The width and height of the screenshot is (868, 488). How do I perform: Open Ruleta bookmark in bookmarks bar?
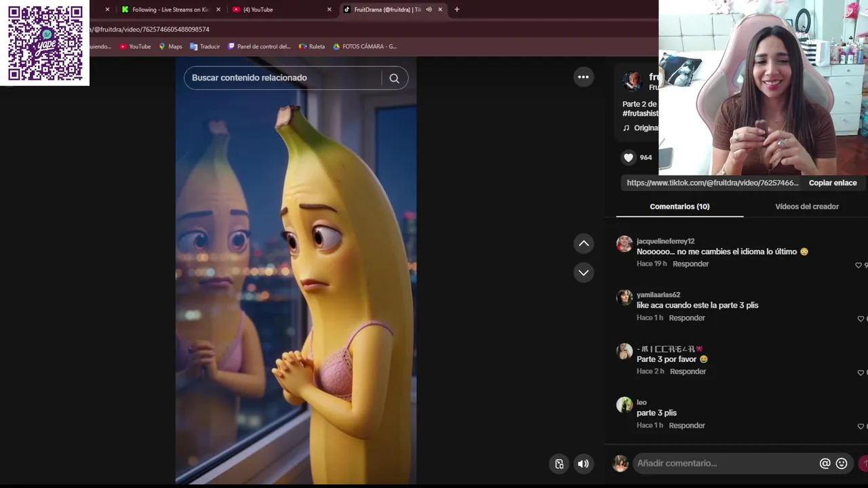(312, 47)
